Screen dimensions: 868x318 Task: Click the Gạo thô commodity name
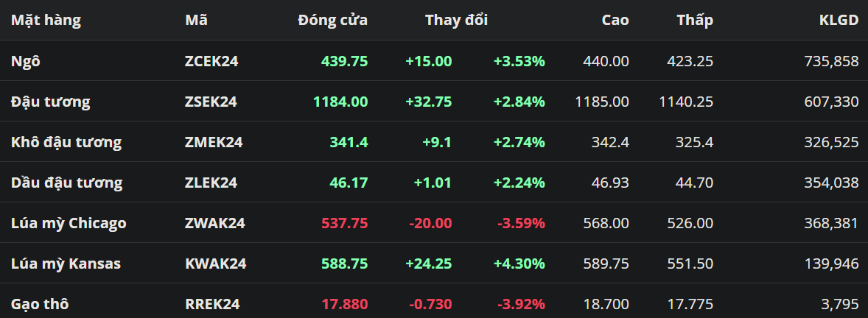click(x=41, y=304)
